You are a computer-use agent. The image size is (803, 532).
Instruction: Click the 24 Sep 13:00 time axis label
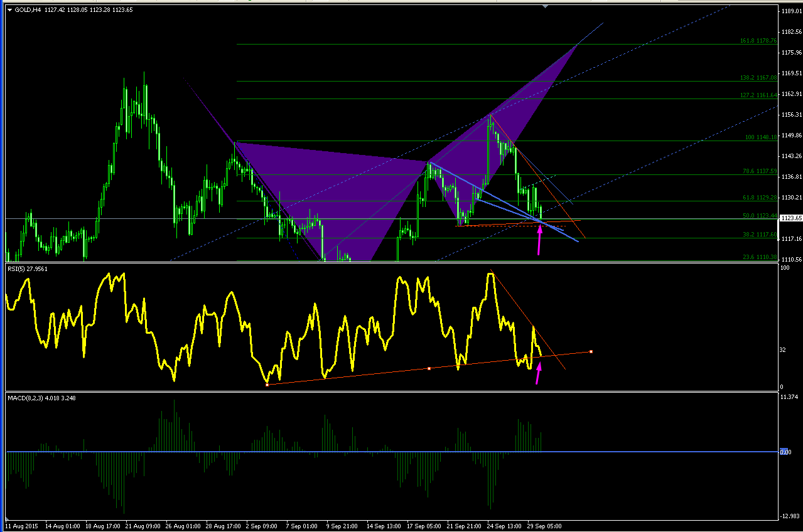[504, 526]
